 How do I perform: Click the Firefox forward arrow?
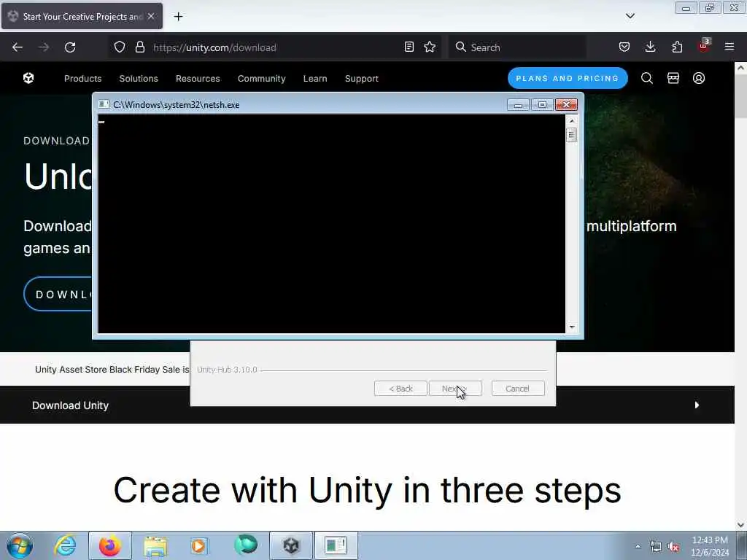point(44,47)
